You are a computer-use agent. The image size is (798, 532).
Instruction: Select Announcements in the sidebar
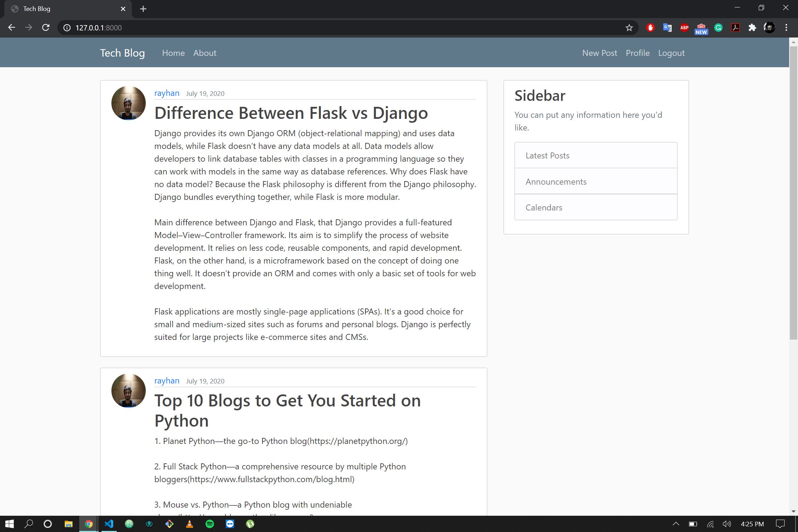(556, 182)
